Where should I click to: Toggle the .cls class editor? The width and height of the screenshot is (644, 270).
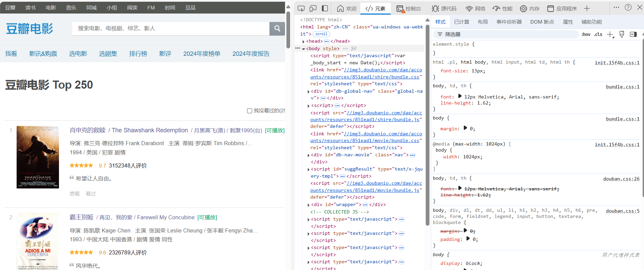pyautogui.click(x=598, y=34)
